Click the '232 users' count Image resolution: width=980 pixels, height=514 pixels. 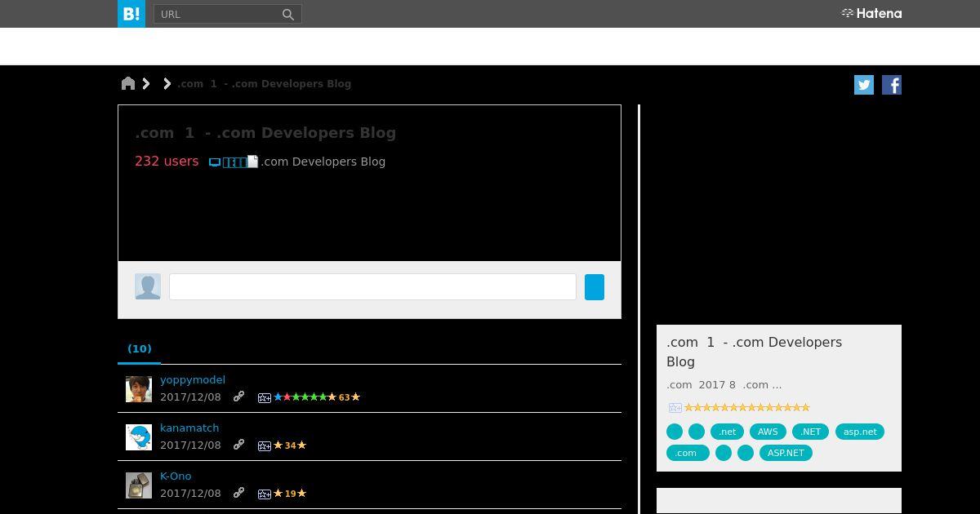[167, 161]
